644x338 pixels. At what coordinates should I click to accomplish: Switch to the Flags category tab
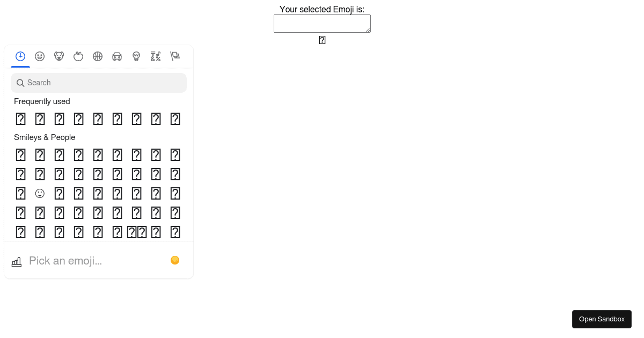pyautogui.click(x=175, y=56)
